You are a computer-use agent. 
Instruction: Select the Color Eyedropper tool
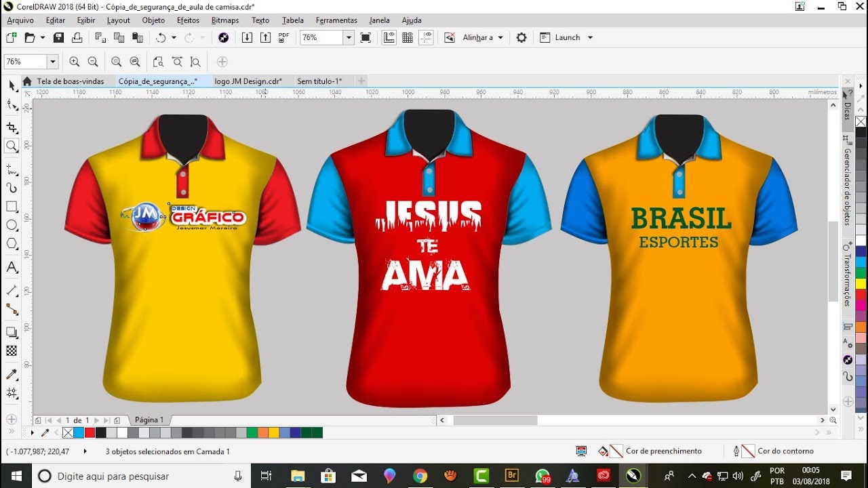tap(12, 374)
